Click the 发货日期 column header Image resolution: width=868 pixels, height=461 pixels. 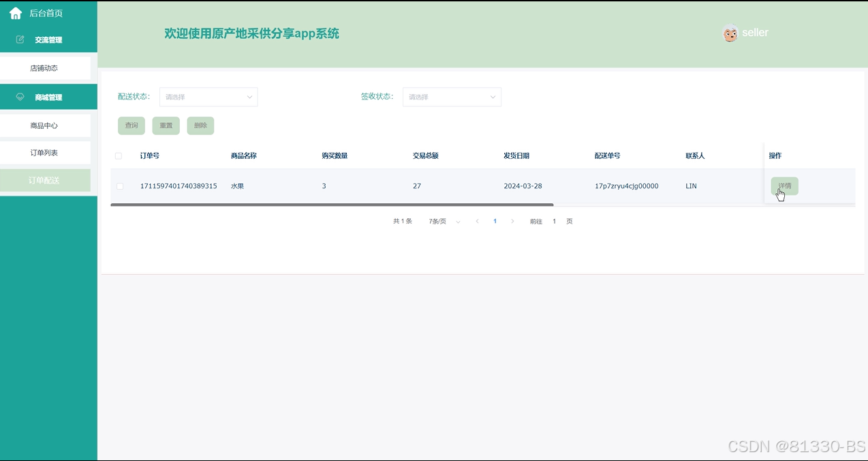click(516, 155)
